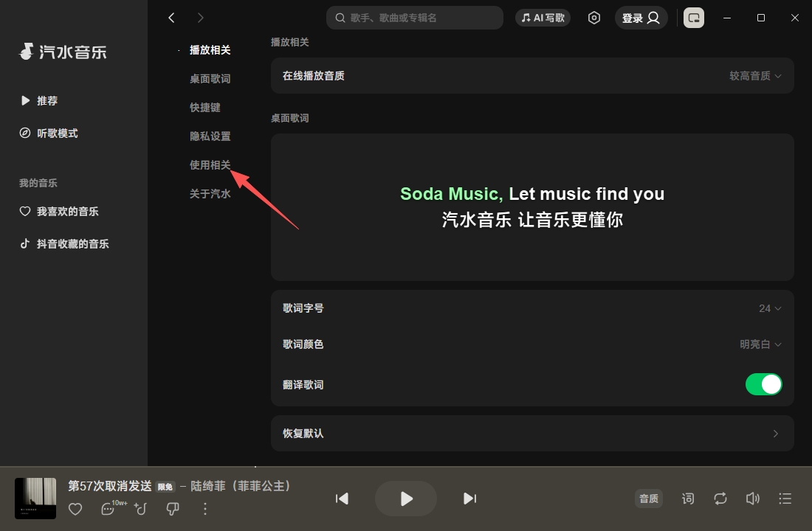Open the 歌词颜色 color dropdown
Viewport: 812px width, 531px height.
click(760, 344)
